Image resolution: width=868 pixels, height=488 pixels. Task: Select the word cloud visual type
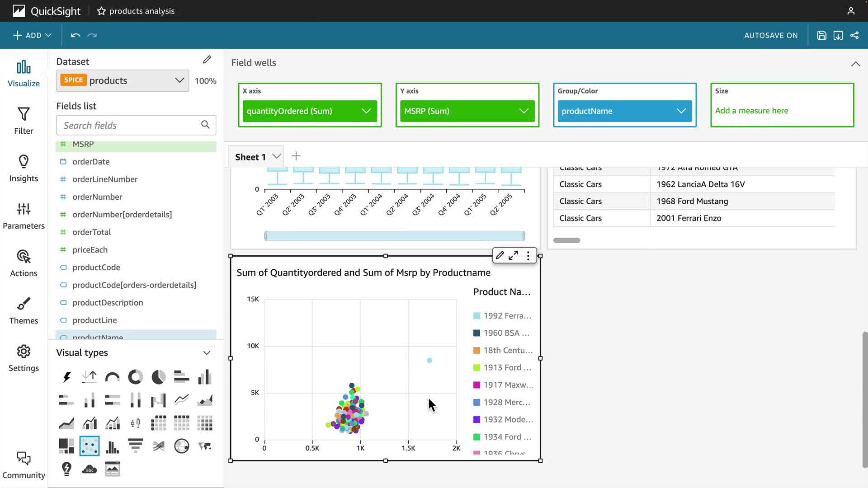coord(89,469)
